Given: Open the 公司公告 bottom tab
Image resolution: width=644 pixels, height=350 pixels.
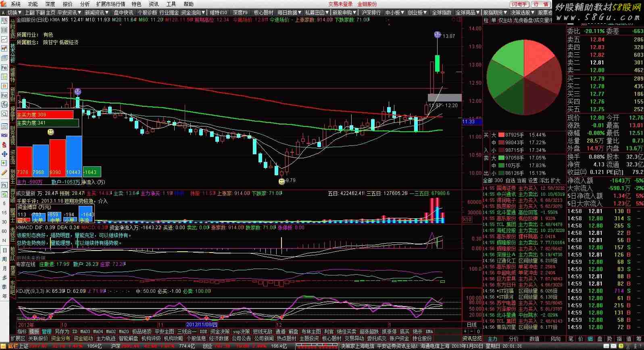Looking at the screenshot, I should click(x=241, y=338).
